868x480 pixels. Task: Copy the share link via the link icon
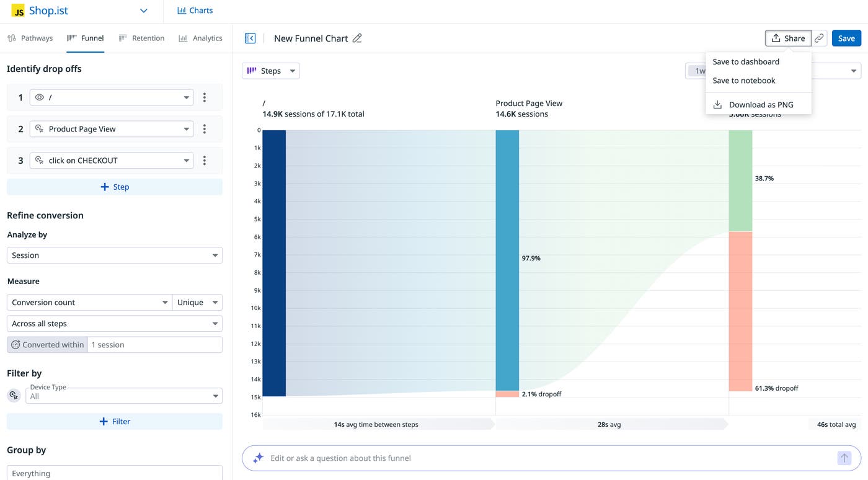click(819, 38)
